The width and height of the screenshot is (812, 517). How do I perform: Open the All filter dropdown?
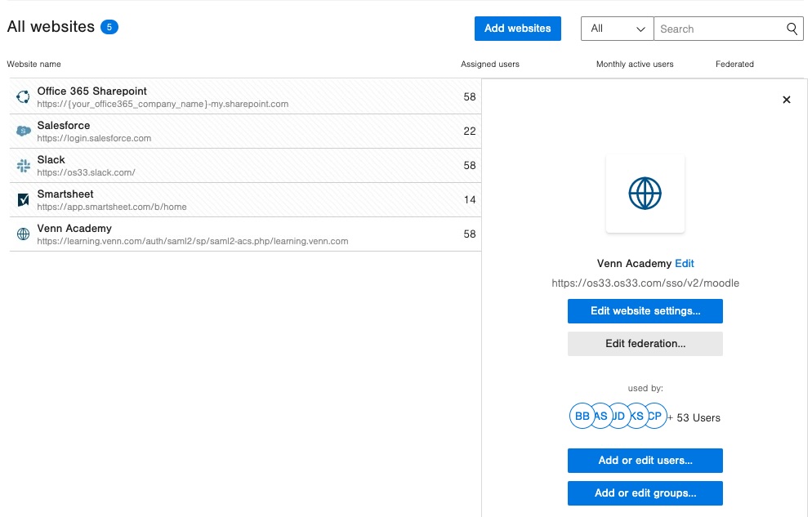point(618,29)
